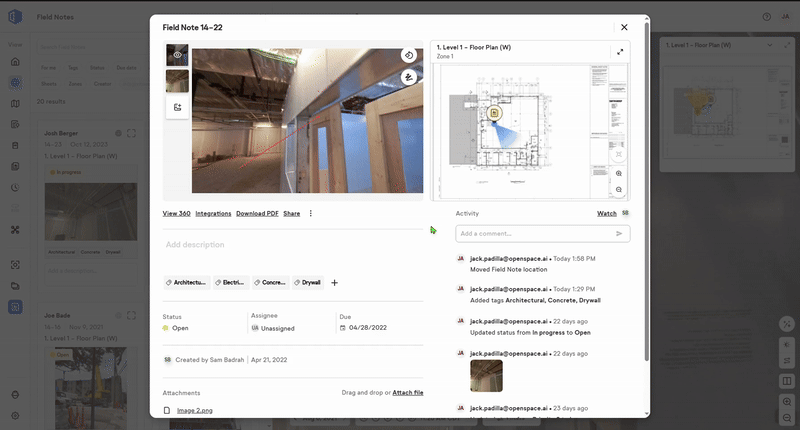Click the SB watcher avatar in Activity

(625, 213)
